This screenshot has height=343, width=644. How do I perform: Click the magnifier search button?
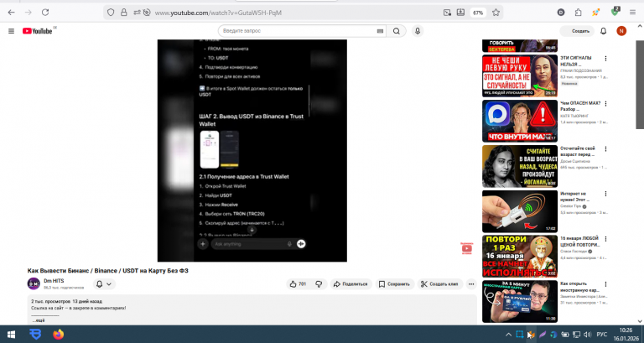click(x=397, y=31)
